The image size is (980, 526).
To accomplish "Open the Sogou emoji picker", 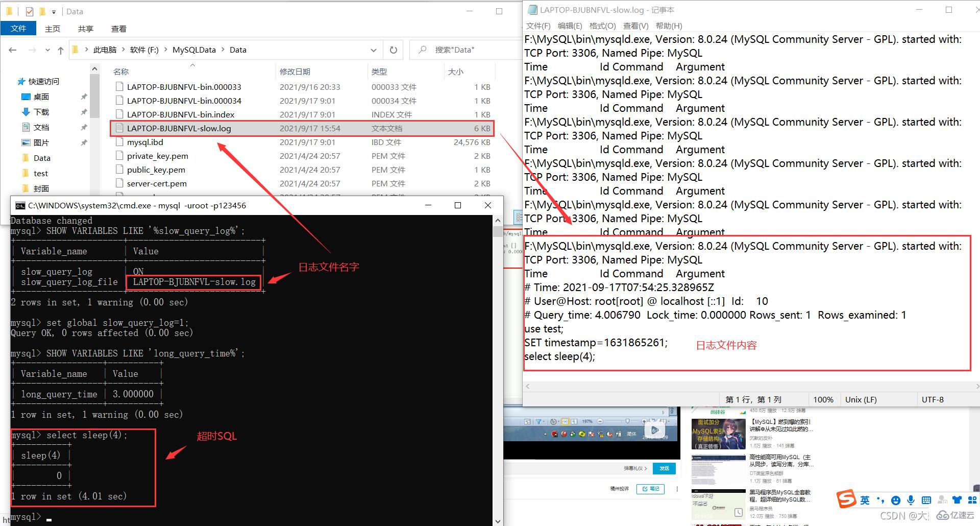I will (895, 500).
